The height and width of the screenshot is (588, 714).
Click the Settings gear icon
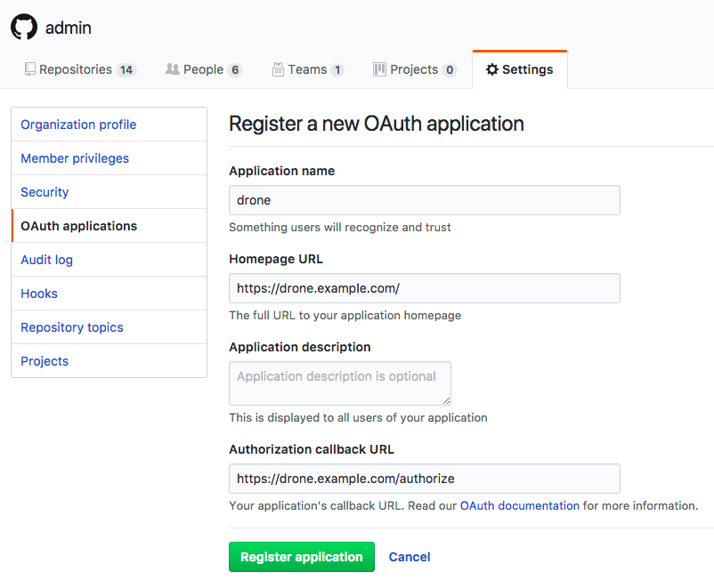[x=492, y=68]
